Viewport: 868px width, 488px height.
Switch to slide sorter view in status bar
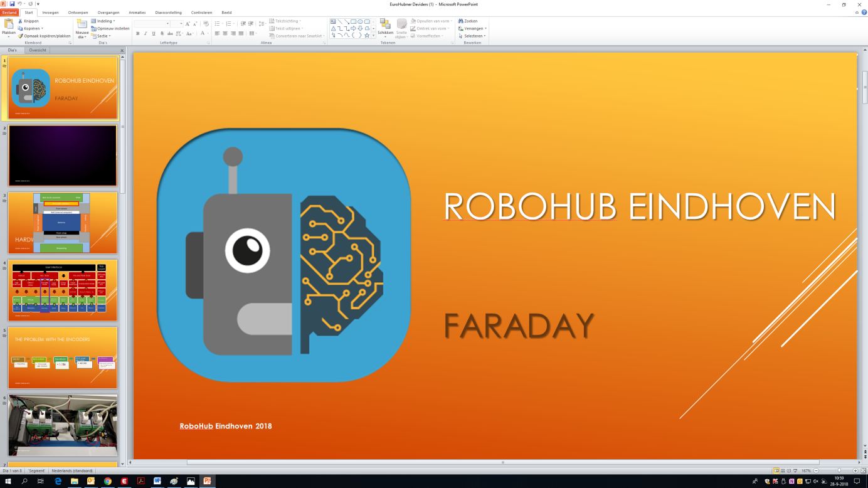[783, 470]
